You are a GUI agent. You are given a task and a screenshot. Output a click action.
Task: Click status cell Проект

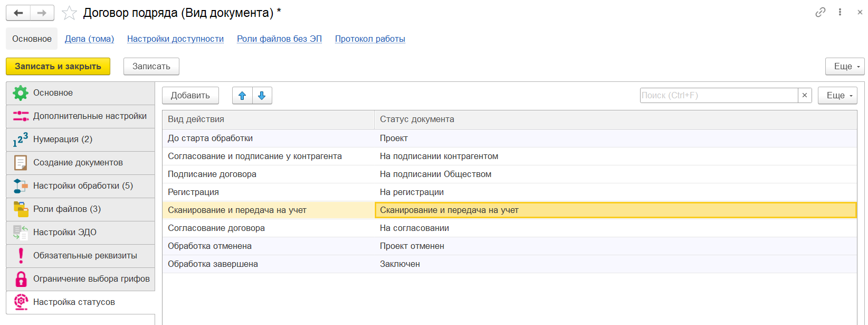616,138
